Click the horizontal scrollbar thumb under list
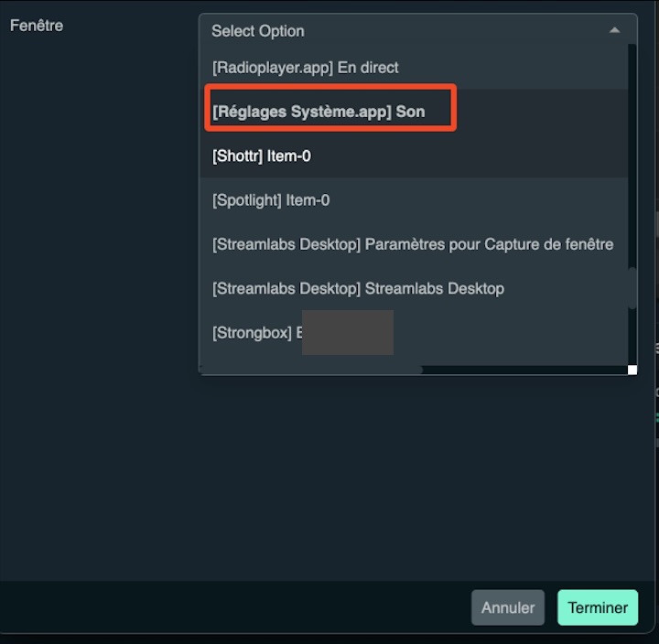This screenshot has height=644, width=659. click(311, 370)
